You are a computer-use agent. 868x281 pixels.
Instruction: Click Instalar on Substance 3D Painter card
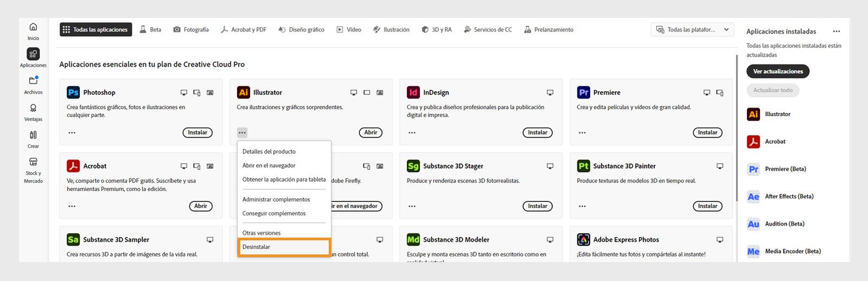pyautogui.click(x=707, y=206)
